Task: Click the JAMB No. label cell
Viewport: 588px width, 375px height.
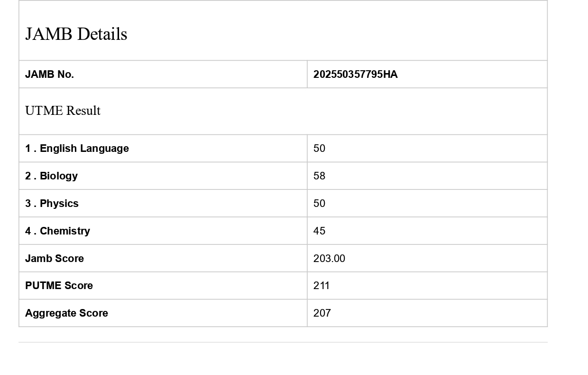Action: click(49, 75)
